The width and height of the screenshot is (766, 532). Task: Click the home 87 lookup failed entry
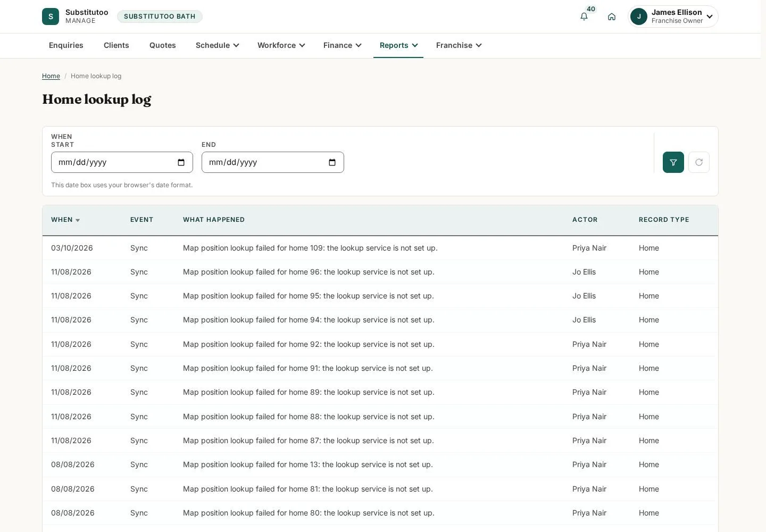point(309,440)
